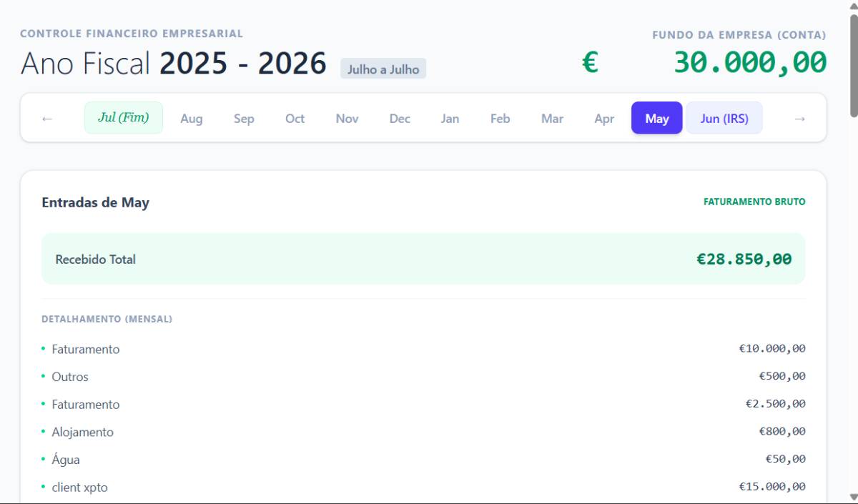Screen dimensions: 858x504
Task: Click the €10.000,00 Faturamento amount
Action: [x=772, y=348]
